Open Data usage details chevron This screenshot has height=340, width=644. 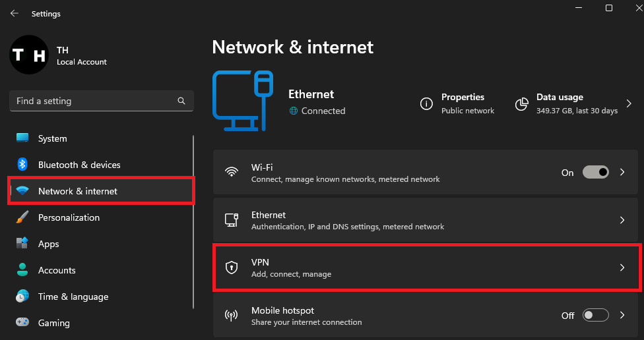629,104
